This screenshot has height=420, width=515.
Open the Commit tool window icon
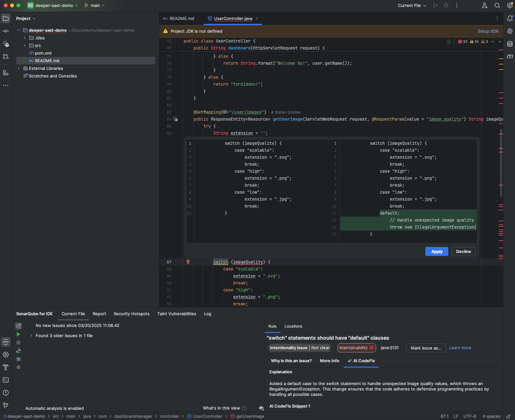(6, 31)
